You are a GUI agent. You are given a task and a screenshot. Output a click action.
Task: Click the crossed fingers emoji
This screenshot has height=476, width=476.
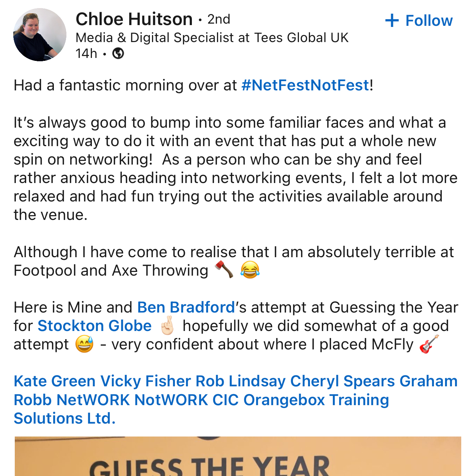[x=167, y=325]
